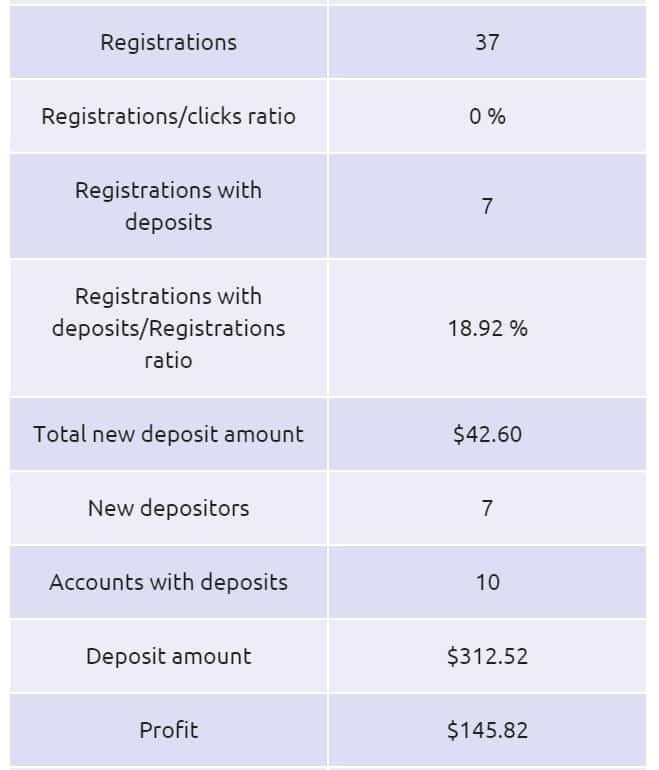Select the Registrations value 37

pyautogui.click(x=487, y=42)
